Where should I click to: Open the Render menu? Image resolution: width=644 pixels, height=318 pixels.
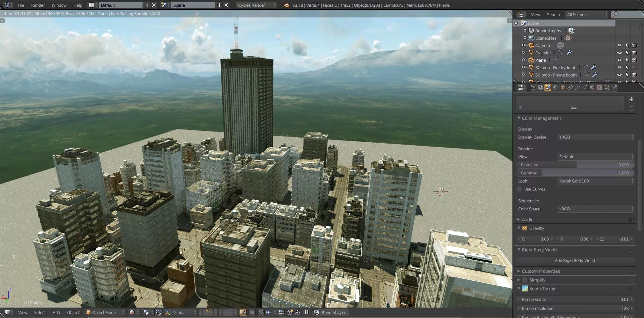[38, 5]
